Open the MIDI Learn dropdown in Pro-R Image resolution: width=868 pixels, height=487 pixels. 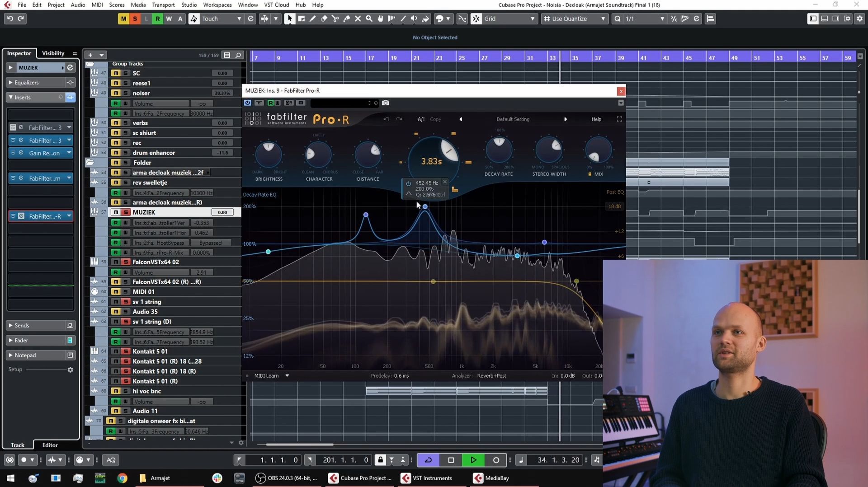(271, 376)
